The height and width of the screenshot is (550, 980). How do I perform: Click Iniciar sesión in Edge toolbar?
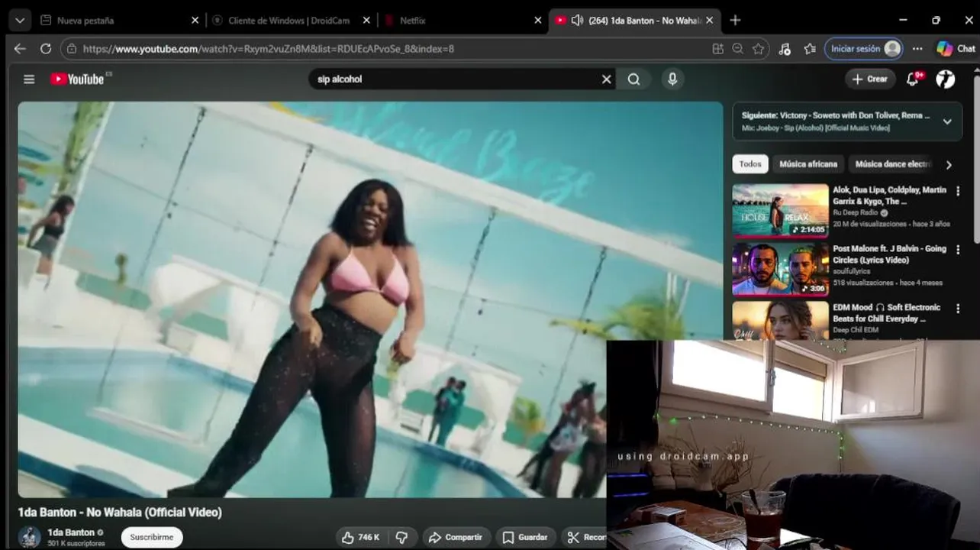864,48
